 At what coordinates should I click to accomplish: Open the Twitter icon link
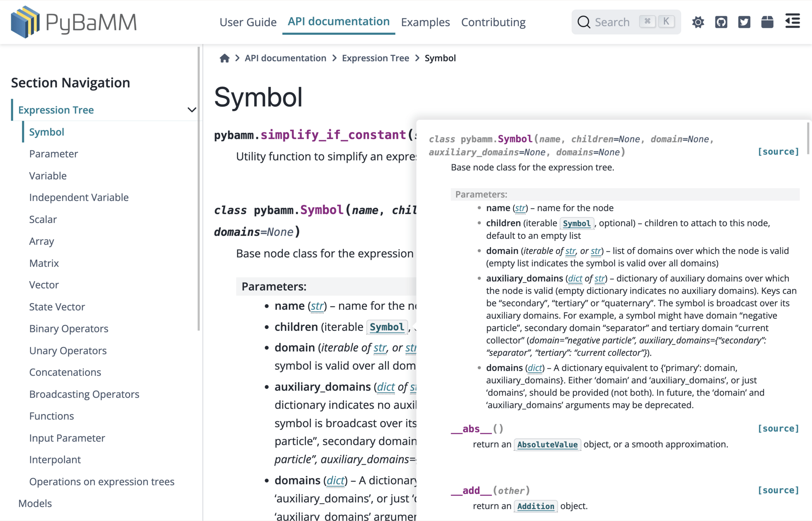(744, 22)
